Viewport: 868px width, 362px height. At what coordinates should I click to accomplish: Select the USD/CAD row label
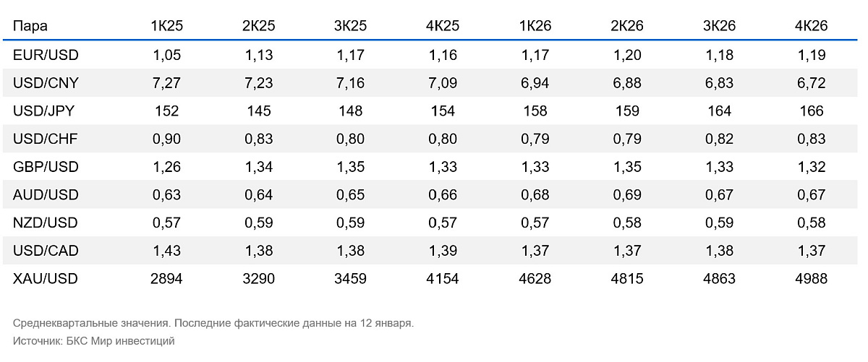tap(46, 251)
